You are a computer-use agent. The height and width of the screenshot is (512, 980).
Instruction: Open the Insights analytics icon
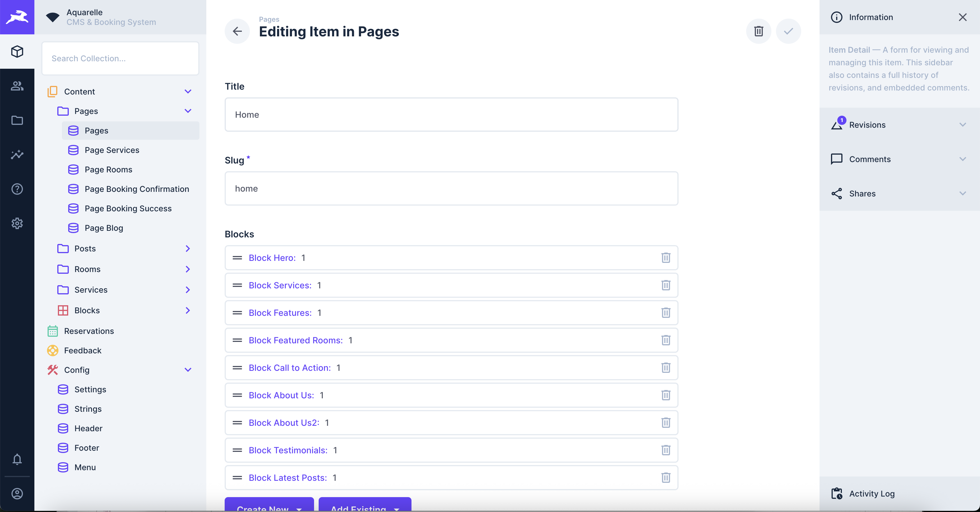click(17, 155)
